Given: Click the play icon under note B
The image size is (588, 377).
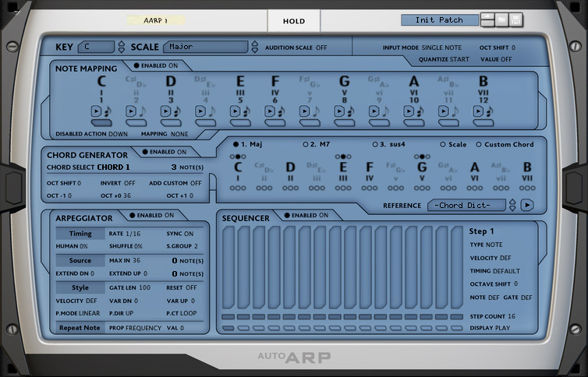Looking at the screenshot, I should click(477, 111).
